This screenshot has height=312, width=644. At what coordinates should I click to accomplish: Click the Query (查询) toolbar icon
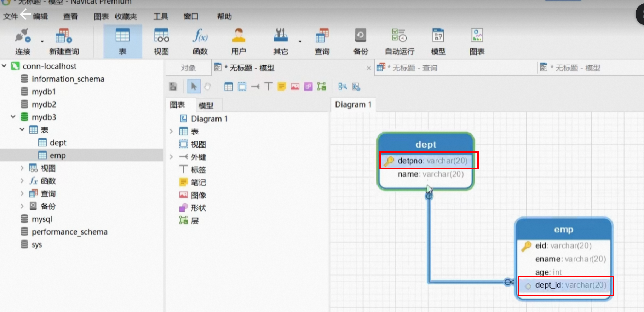(x=322, y=41)
